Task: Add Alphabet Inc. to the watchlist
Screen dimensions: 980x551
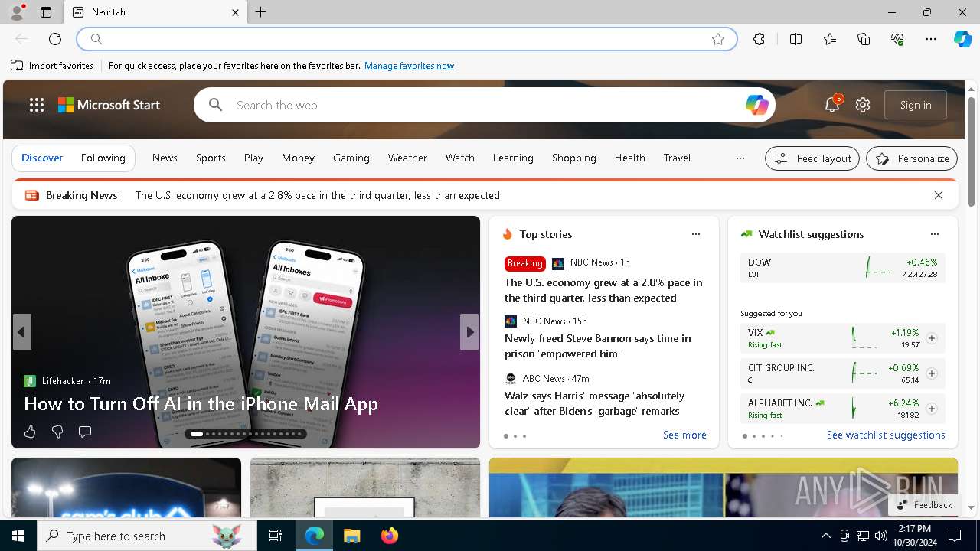Action: coord(932,409)
